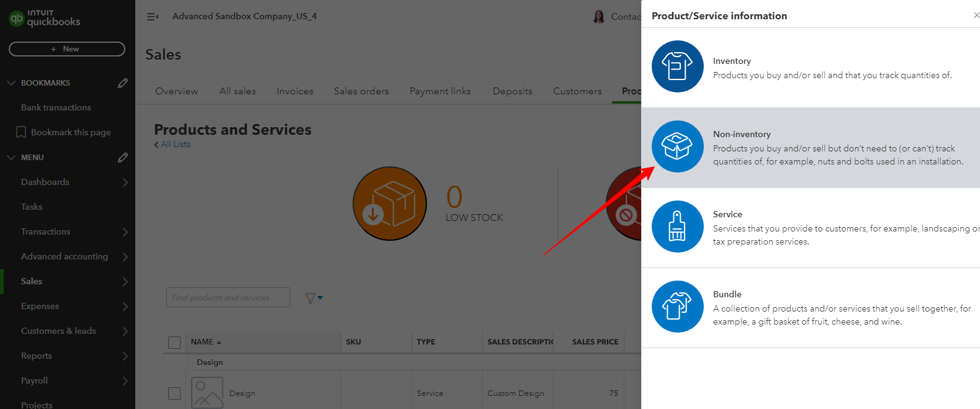Image resolution: width=980 pixels, height=409 pixels.
Task: Collapse the BOOKMARKS section
Action: coord(11,83)
